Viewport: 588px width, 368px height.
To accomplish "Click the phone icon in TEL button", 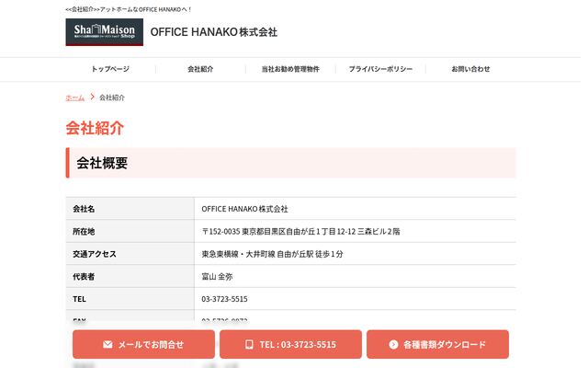I will [249, 345].
